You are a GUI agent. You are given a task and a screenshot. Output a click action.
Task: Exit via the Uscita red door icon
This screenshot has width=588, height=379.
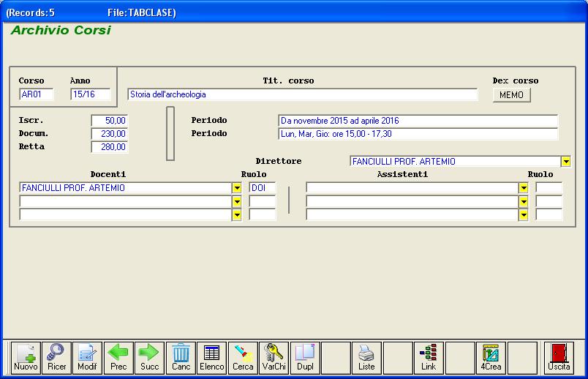(x=559, y=358)
